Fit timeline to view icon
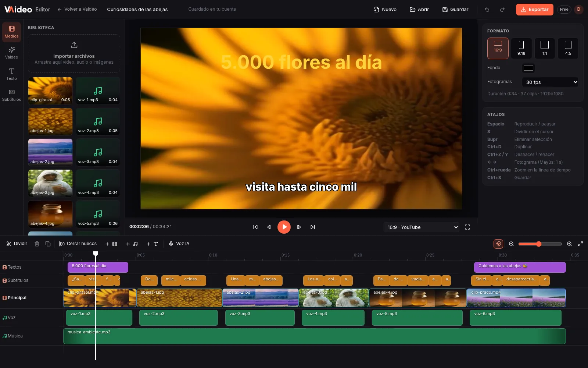The width and height of the screenshot is (588, 368). pyautogui.click(x=580, y=244)
